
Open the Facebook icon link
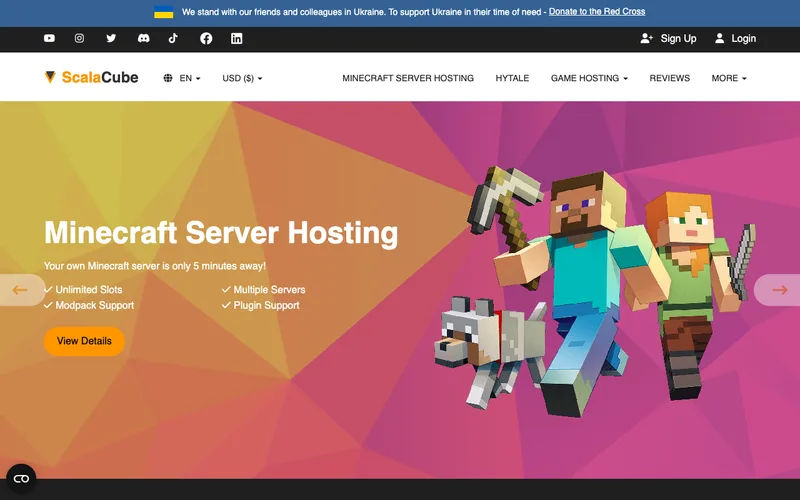point(206,38)
